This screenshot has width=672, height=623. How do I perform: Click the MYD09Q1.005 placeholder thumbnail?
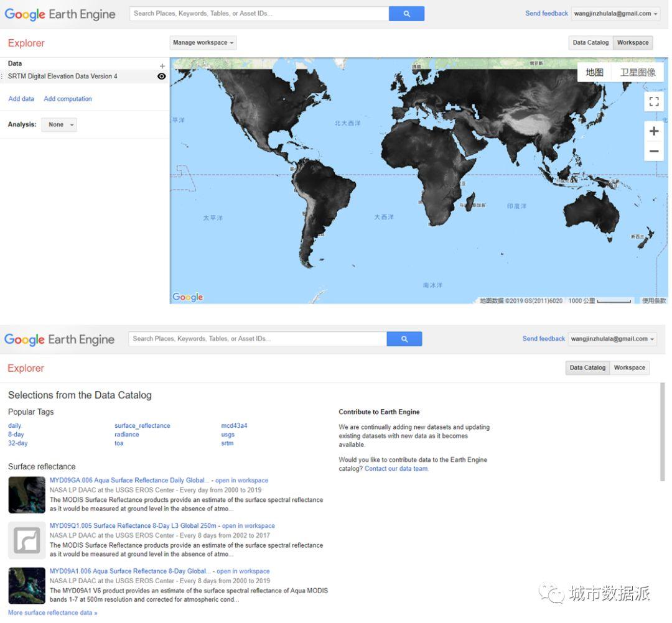(x=27, y=540)
